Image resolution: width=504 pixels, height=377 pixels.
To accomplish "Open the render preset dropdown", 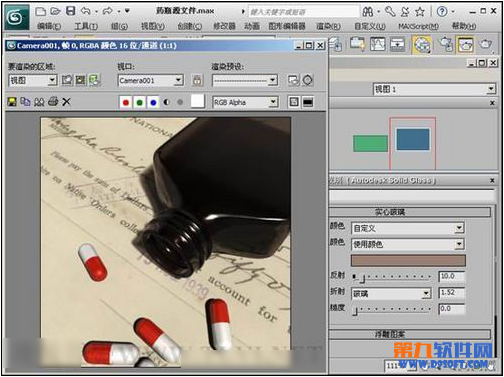I will tap(245, 80).
